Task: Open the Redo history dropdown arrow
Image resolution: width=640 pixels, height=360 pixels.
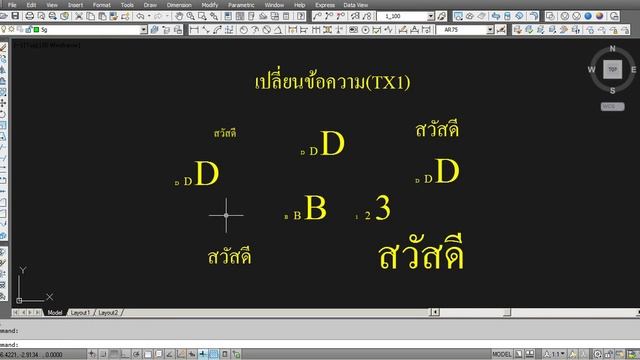Action: coord(167,16)
